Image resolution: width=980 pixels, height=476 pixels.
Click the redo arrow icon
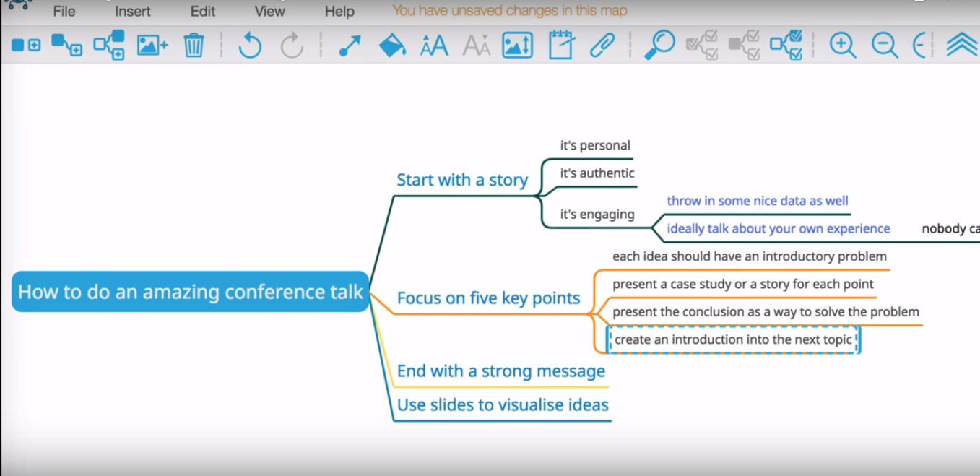[292, 46]
